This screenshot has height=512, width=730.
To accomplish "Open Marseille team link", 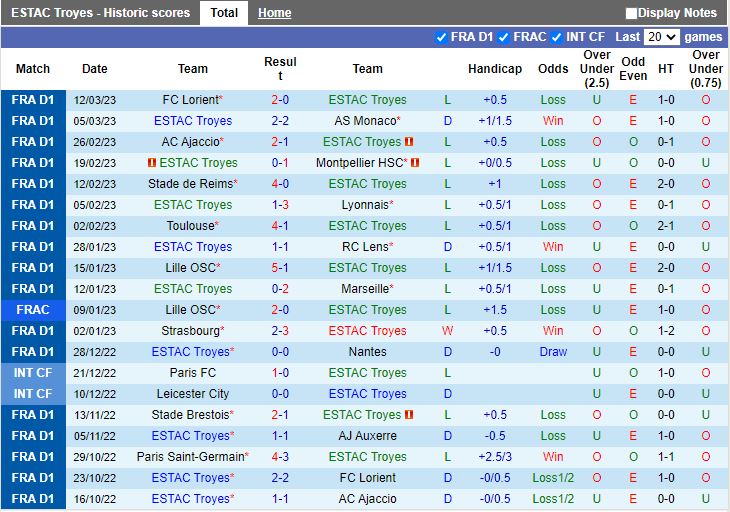I will pyautogui.click(x=365, y=289).
